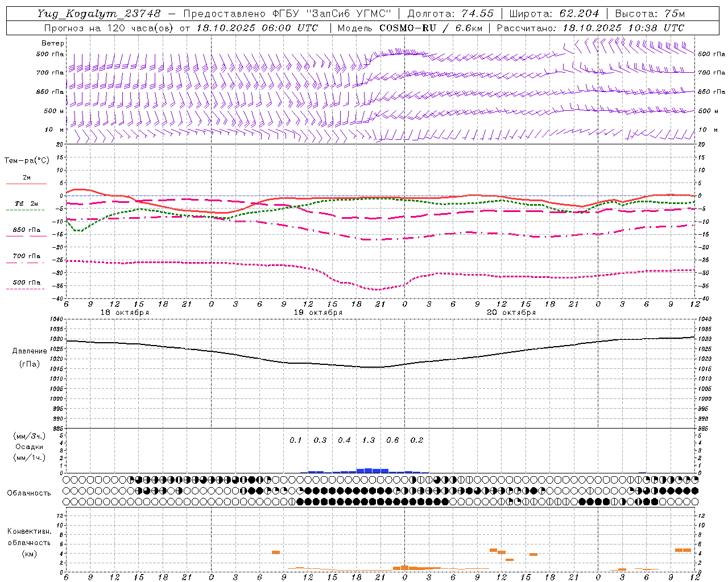728x582 pixels.
Task: Click the (мм/1ч.) precipitation unit label
Action: pos(30,458)
